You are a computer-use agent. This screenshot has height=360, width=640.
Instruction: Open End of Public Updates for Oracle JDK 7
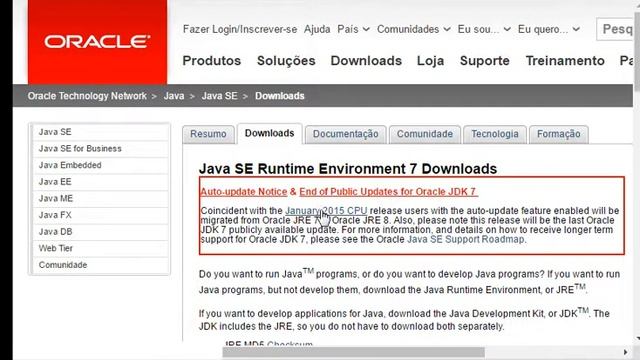point(388,192)
